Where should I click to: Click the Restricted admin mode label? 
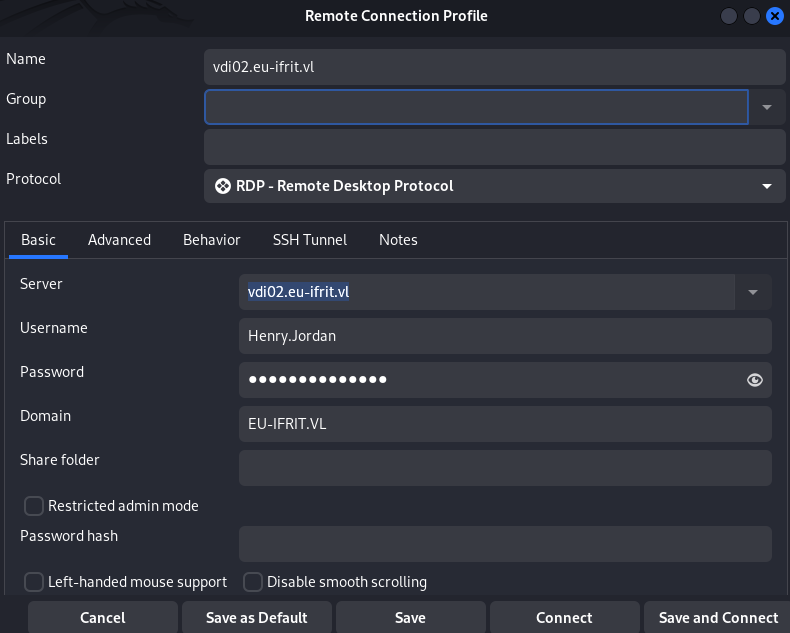pos(123,505)
